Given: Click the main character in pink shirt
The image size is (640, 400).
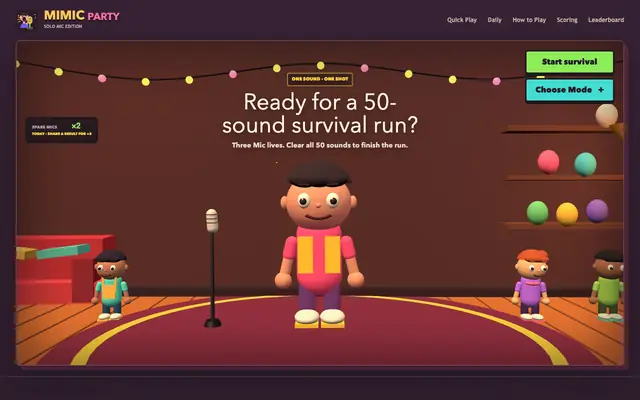Looking at the screenshot, I should pyautogui.click(x=319, y=245).
